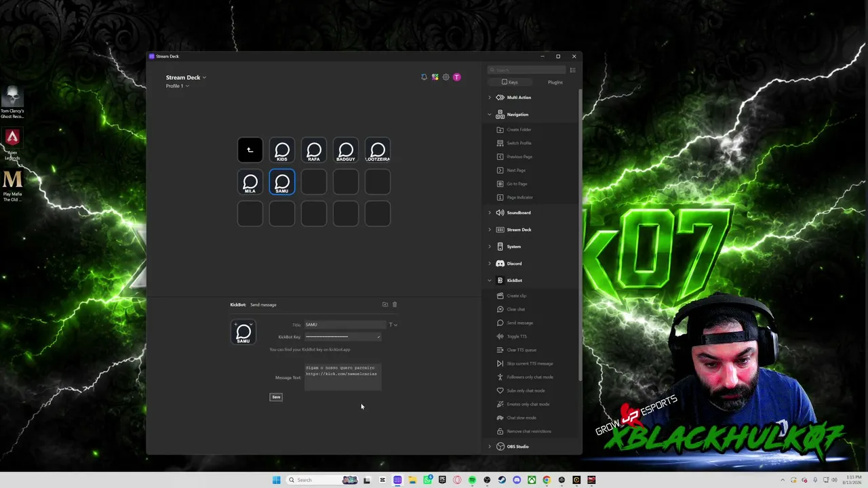Screen dimensions: 868x488
Task: Open the title text style dropdown
Action: click(393, 325)
